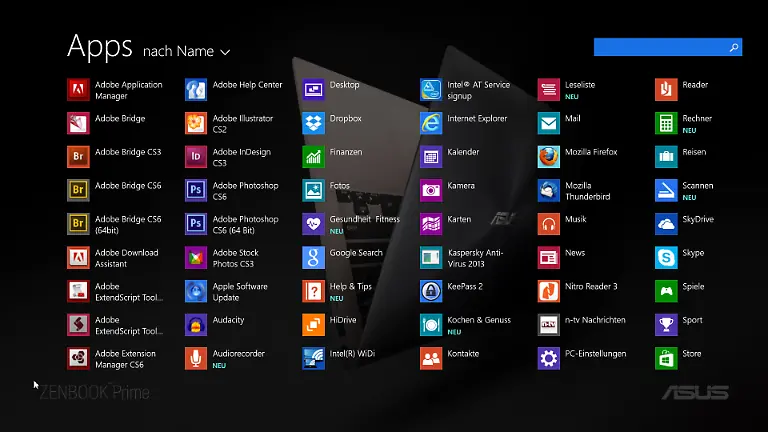The height and width of the screenshot is (432, 768).
Task: Launch Mozilla Firefox from the apps list
Action: coord(549,157)
